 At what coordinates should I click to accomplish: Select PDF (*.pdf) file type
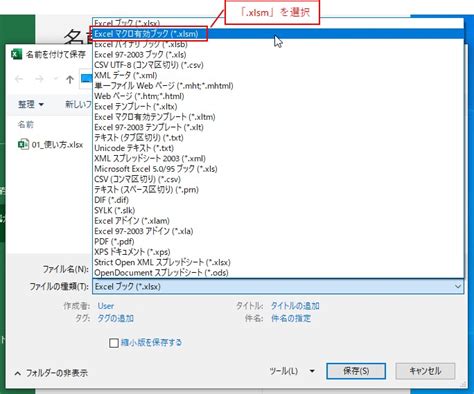point(278,241)
